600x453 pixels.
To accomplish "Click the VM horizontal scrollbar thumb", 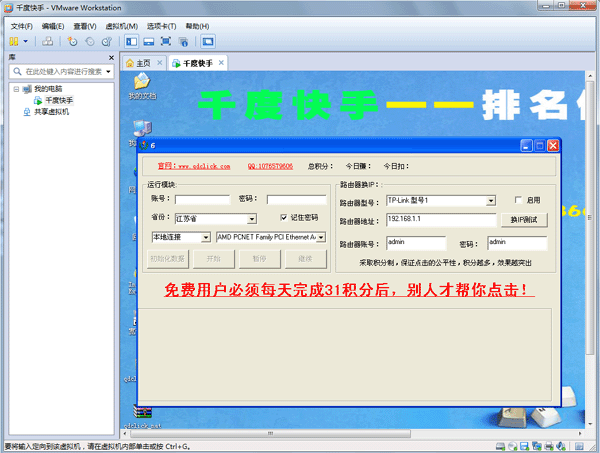I will click(x=271, y=433).
